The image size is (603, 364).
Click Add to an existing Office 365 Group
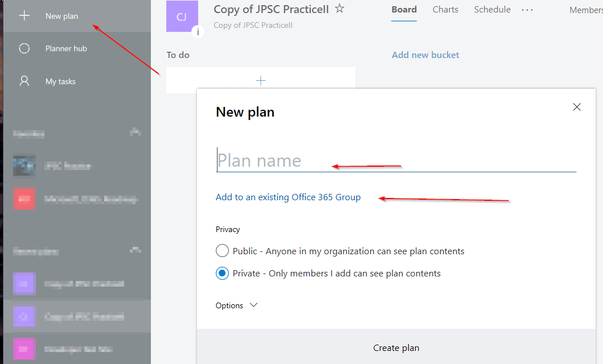pyautogui.click(x=288, y=197)
